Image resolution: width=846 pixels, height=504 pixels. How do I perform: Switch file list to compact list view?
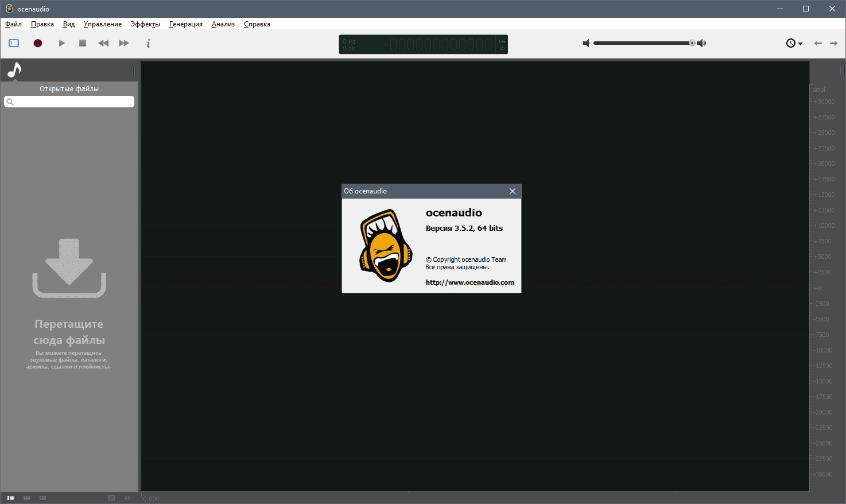[x=26, y=498]
